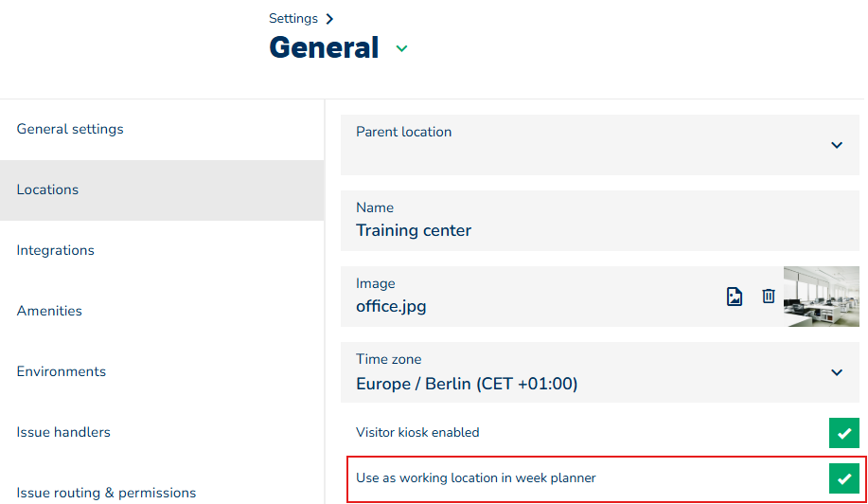Delete office.jpg using the trash icon
The height and width of the screenshot is (504, 868).
tap(769, 297)
